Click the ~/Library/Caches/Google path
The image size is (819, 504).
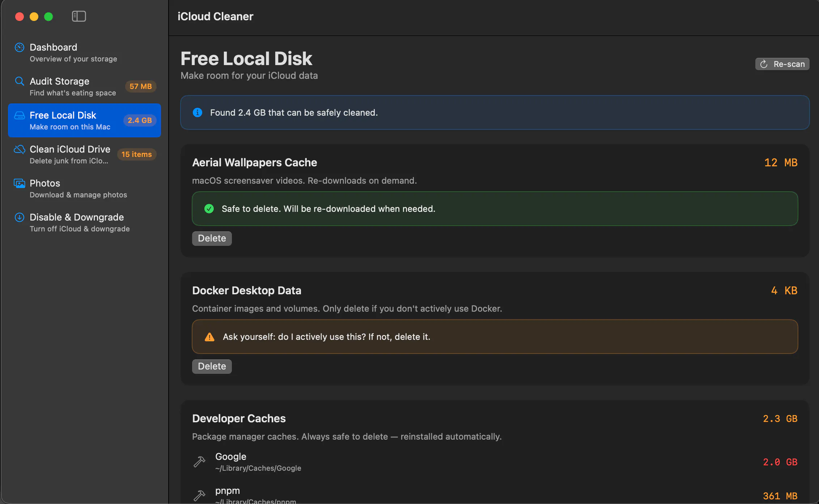pyautogui.click(x=258, y=468)
